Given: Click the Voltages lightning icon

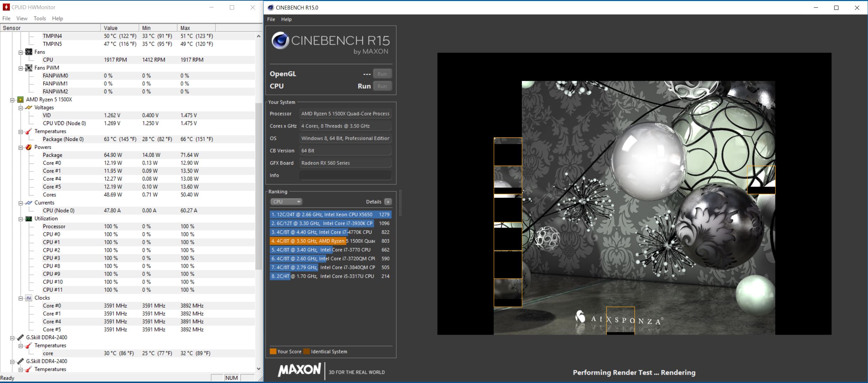Looking at the screenshot, I should 29,107.
